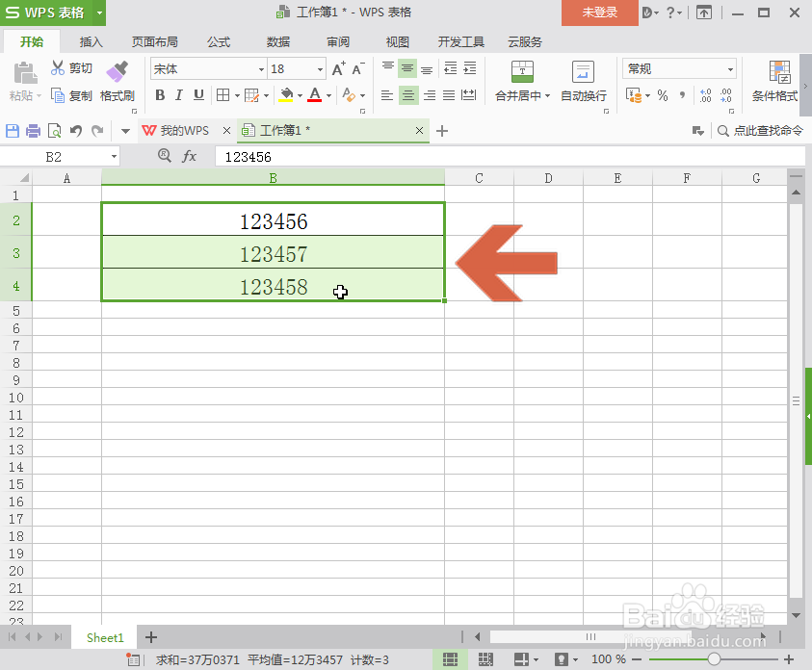Click the clear formatting eraser icon
The height and width of the screenshot is (670, 812).
(x=349, y=95)
